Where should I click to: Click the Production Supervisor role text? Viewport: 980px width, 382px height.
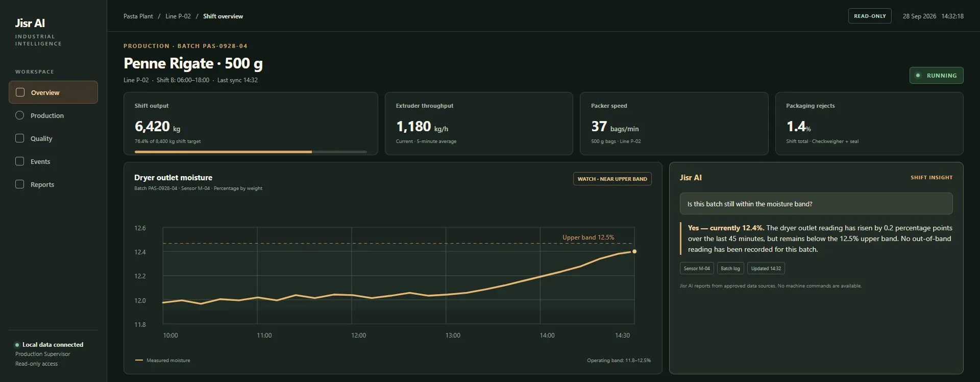tap(43, 354)
